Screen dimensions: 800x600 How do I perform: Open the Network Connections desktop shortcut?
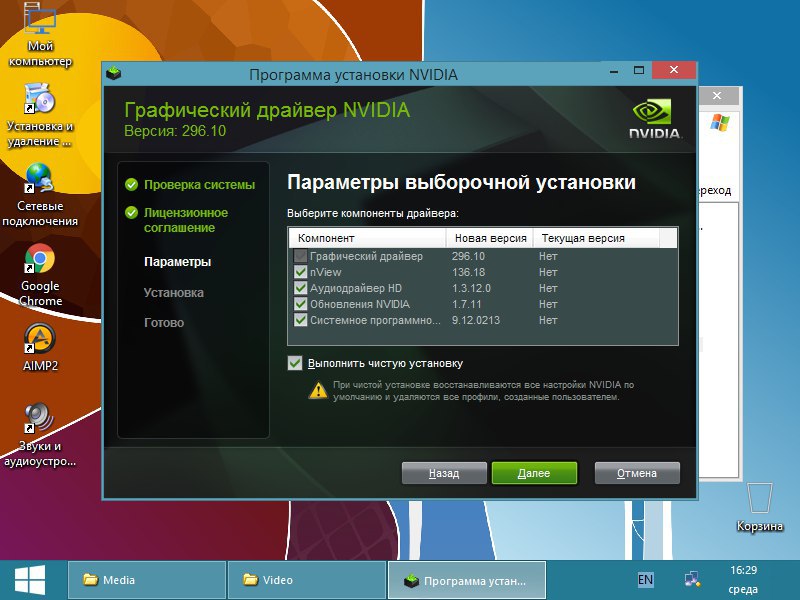pyautogui.click(x=40, y=195)
